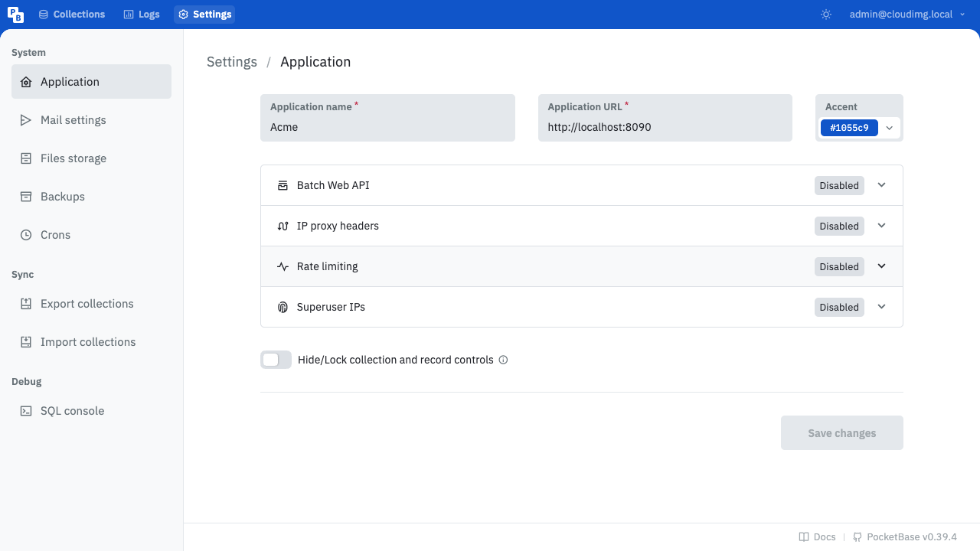
Task: Open Export collections
Action: coord(91,304)
